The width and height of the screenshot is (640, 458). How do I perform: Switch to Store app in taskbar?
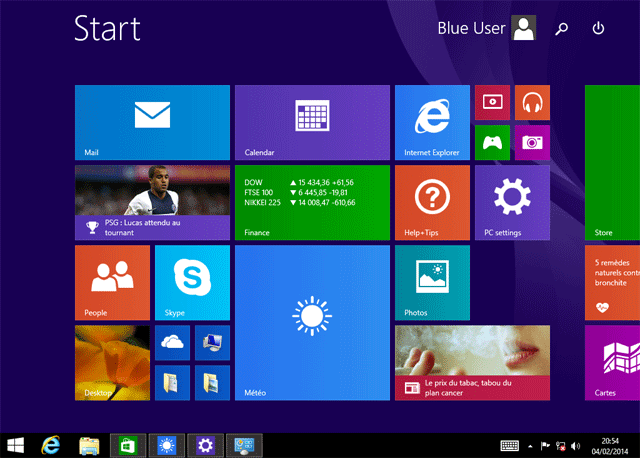128,445
